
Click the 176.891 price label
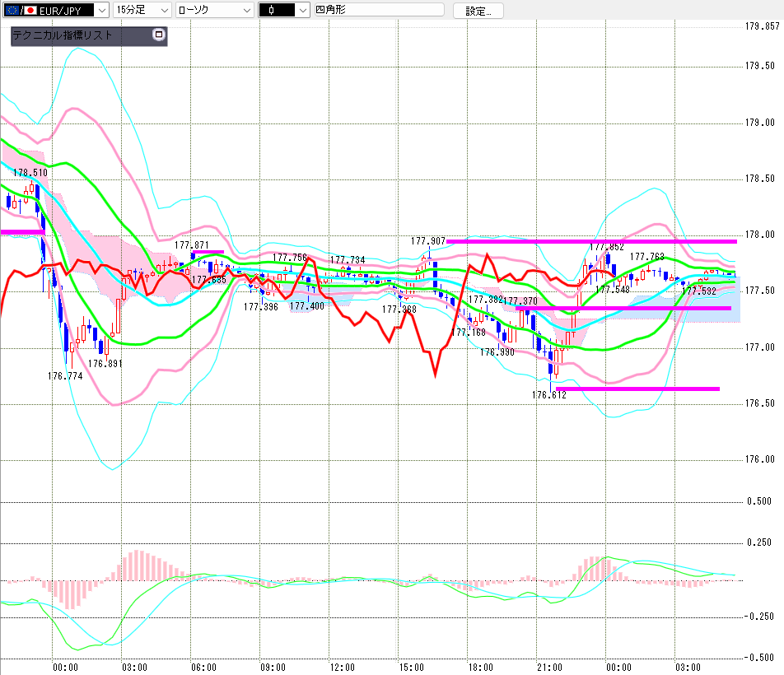tap(105, 364)
